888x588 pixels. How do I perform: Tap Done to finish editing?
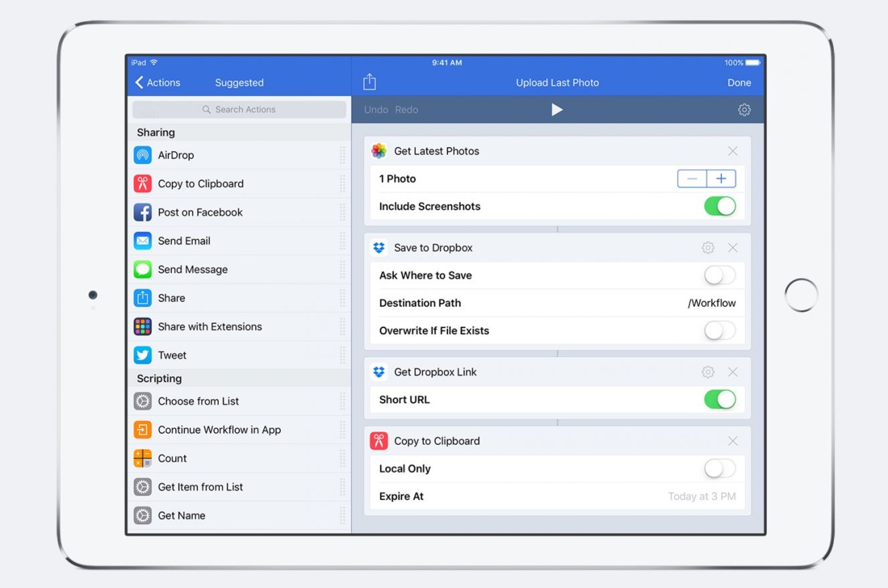(739, 83)
